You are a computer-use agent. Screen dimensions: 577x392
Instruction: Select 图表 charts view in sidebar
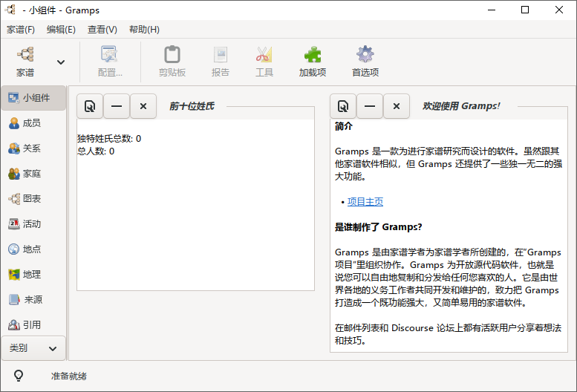click(33, 199)
